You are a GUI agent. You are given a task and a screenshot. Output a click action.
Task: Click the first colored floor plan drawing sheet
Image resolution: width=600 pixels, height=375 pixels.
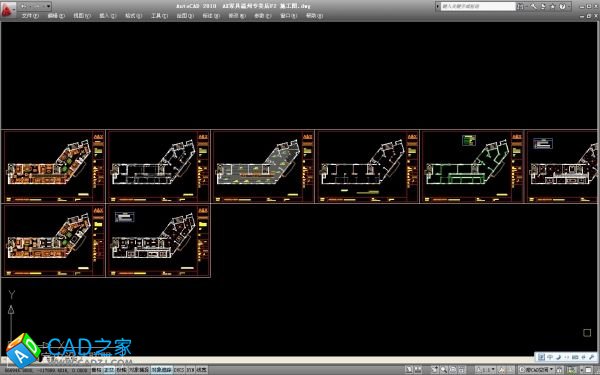coord(54,166)
